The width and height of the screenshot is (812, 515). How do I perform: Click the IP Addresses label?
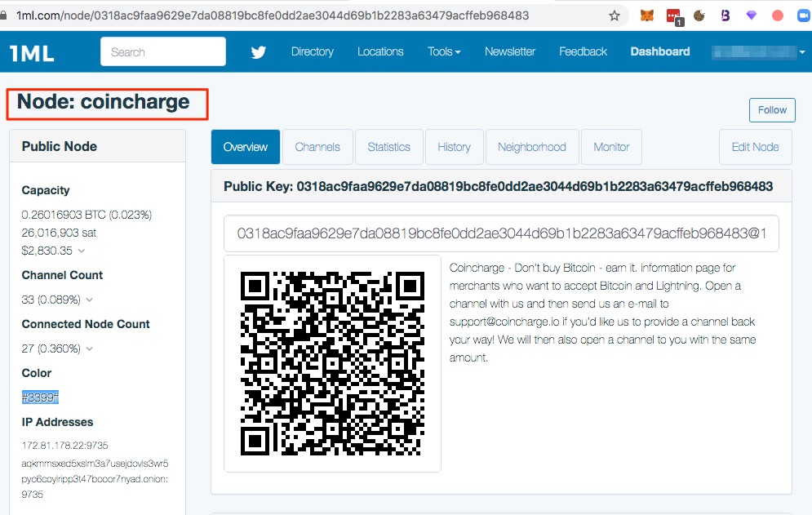tap(57, 422)
